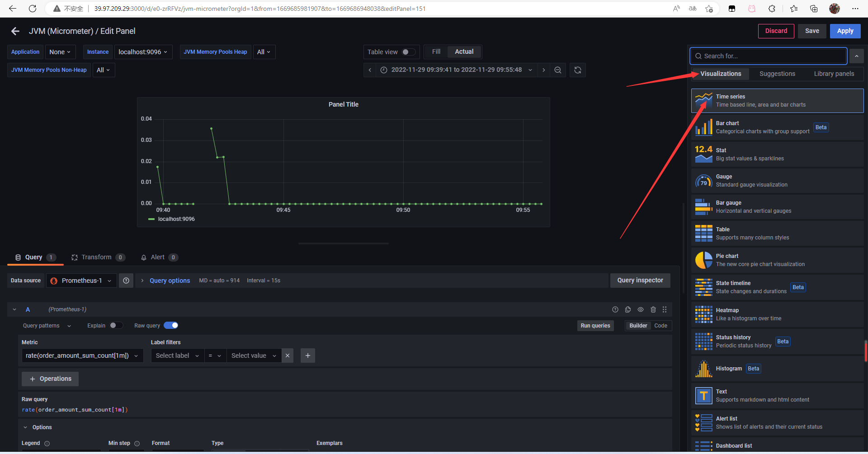The image size is (868, 454).
Task: Add Operations to the query
Action: coord(50,379)
